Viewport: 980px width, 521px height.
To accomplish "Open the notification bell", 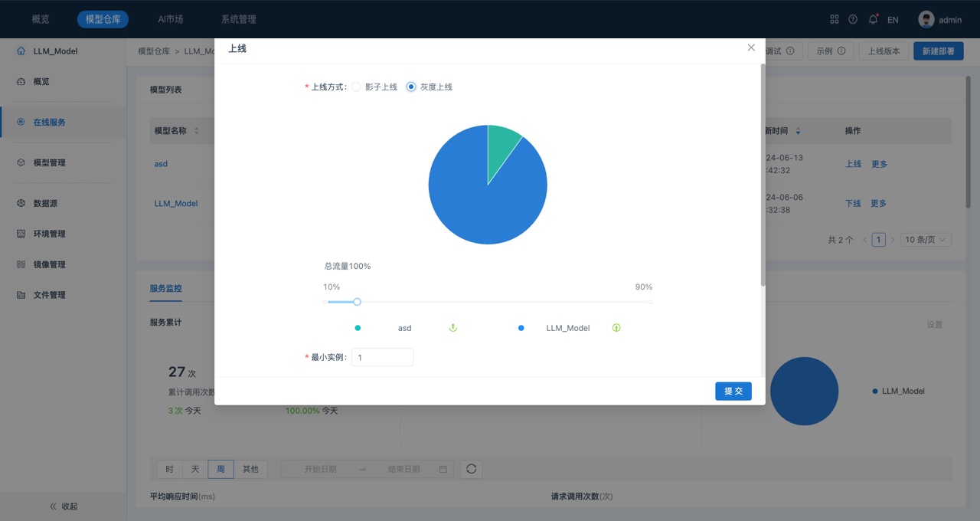I will [x=873, y=19].
